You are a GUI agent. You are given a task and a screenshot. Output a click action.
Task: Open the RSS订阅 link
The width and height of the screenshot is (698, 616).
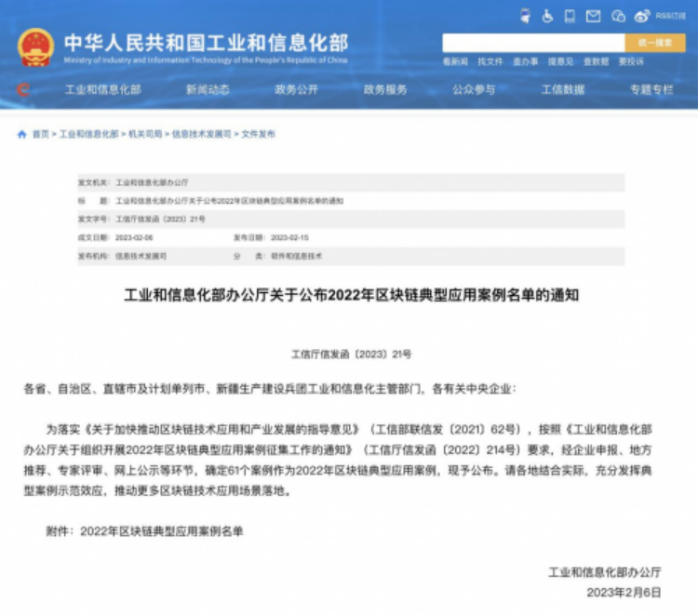670,16
